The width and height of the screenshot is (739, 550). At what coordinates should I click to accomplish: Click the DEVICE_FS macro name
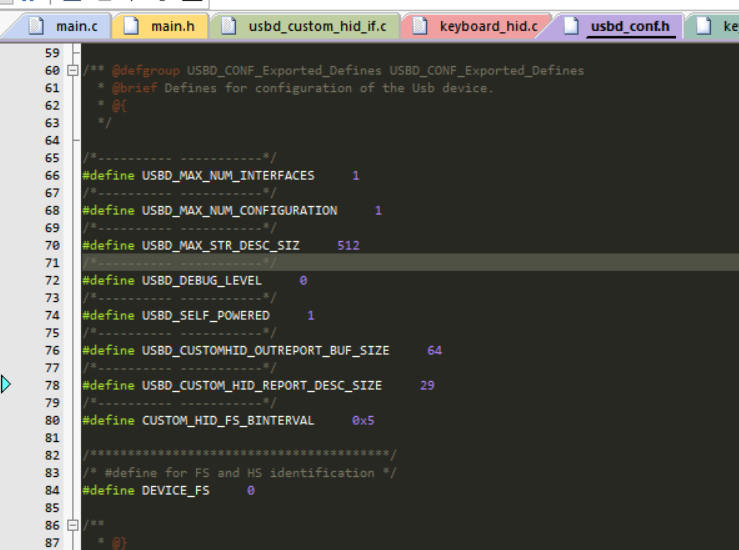coord(176,491)
